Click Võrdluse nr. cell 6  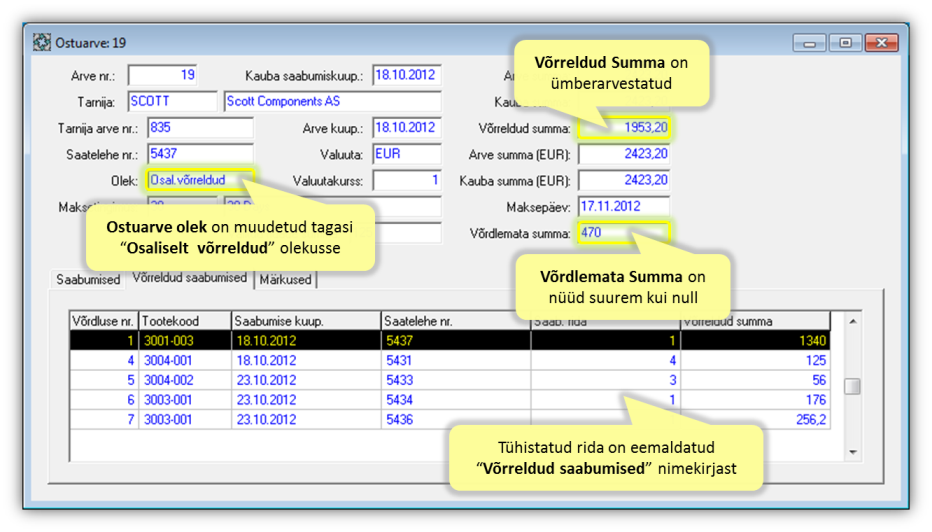tap(104, 399)
